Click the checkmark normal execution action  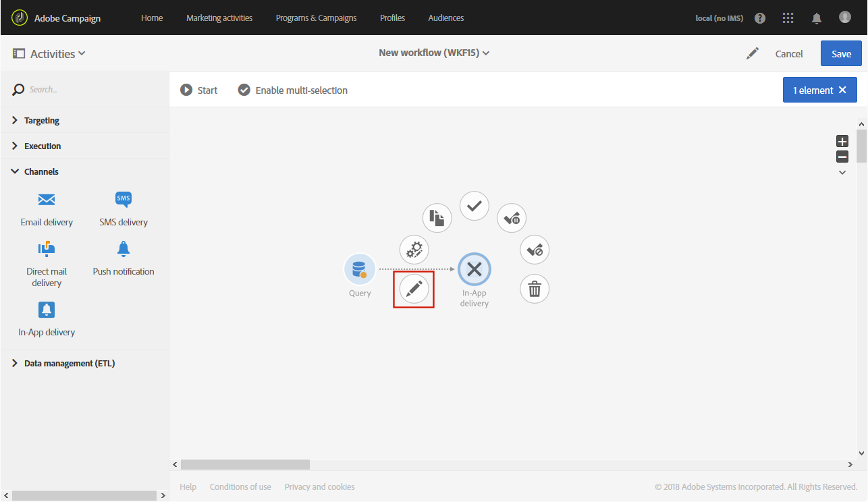click(x=474, y=206)
